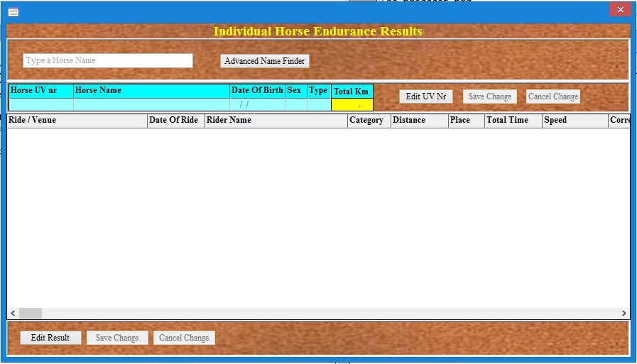Select the Date Of Ride column header
The image size is (637, 364).
(175, 121)
